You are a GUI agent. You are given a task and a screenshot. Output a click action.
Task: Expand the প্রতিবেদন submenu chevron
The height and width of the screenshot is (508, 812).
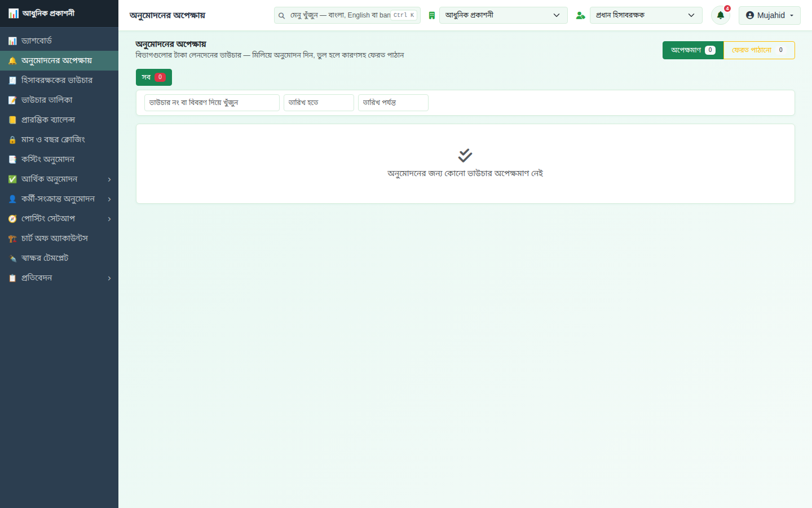[109, 278]
